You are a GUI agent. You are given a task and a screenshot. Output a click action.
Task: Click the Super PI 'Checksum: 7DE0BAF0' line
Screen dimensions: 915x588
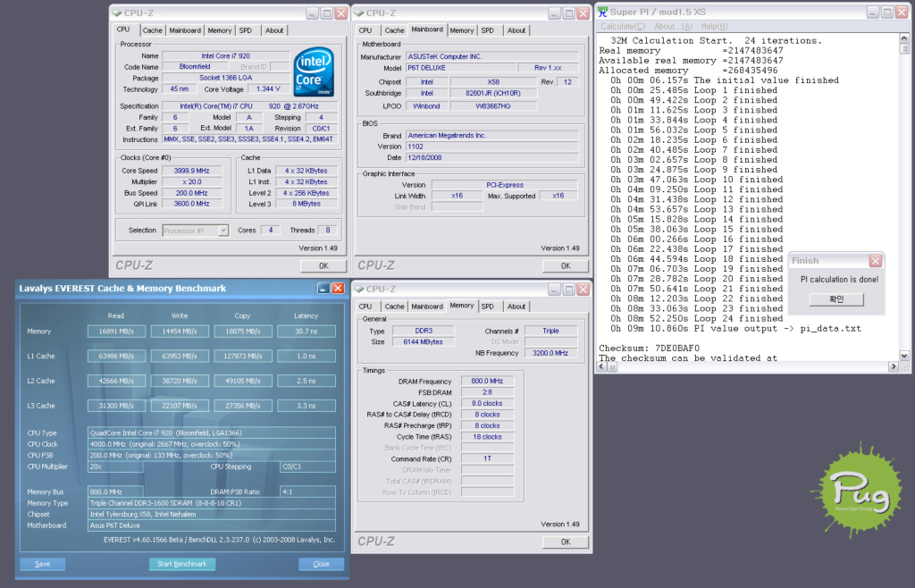click(x=649, y=349)
